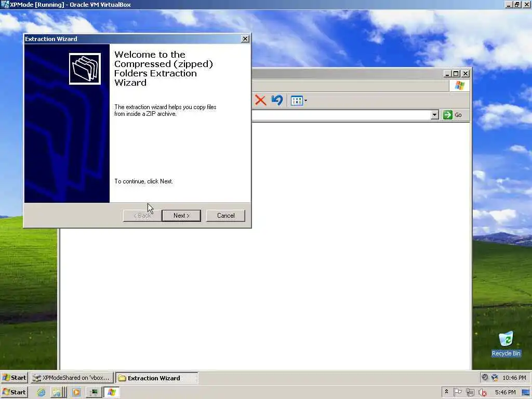532x399 pixels.
Task: Close the Extraction Wizard dialog with X
Action: [245, 38]
